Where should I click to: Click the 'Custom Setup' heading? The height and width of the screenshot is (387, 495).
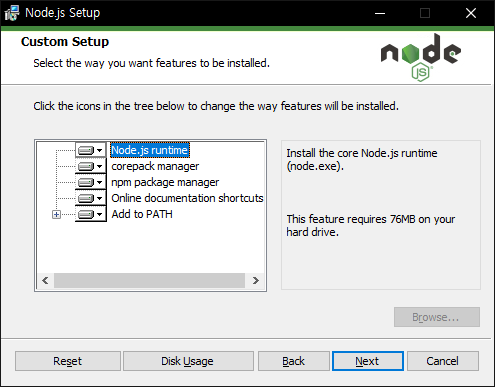(65, 42)
